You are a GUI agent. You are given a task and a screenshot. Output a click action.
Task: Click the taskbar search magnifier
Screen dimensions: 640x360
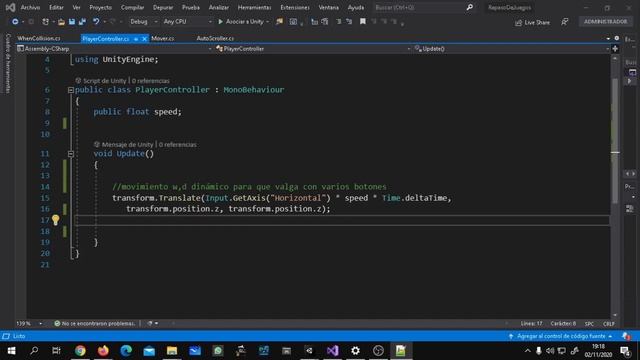34,351
